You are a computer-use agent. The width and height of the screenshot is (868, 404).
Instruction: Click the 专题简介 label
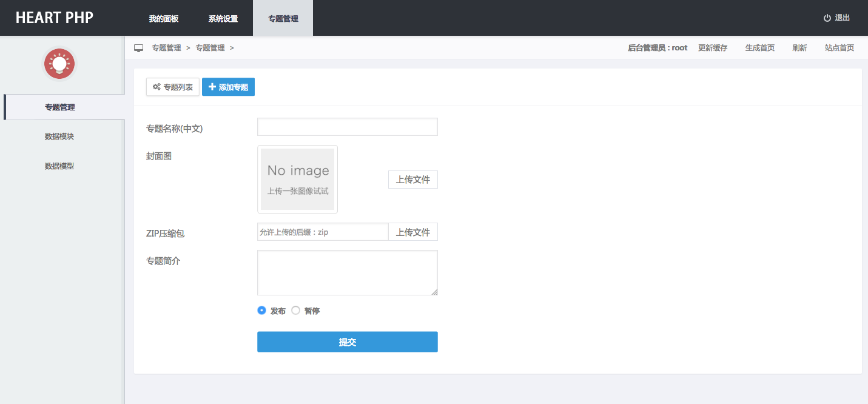click(x=163, y=261)
